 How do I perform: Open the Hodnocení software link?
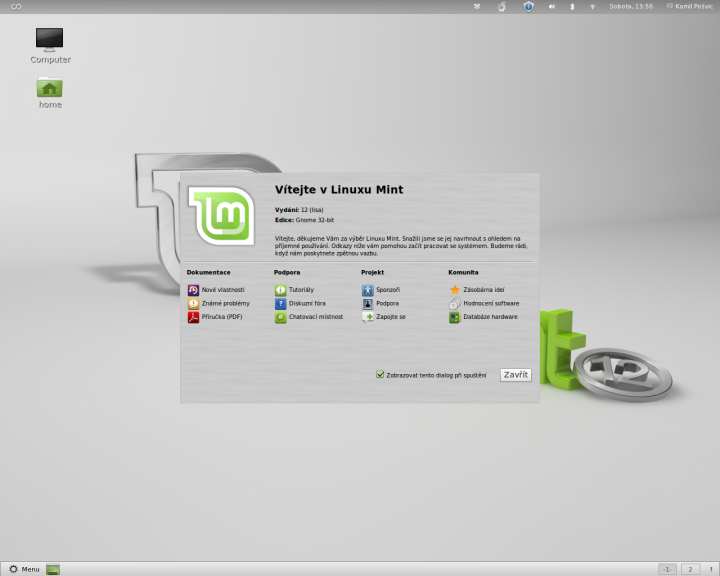[x=491, y=304]
